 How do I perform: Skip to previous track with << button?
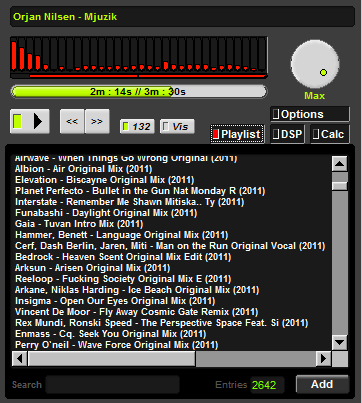tap(72, 121)
